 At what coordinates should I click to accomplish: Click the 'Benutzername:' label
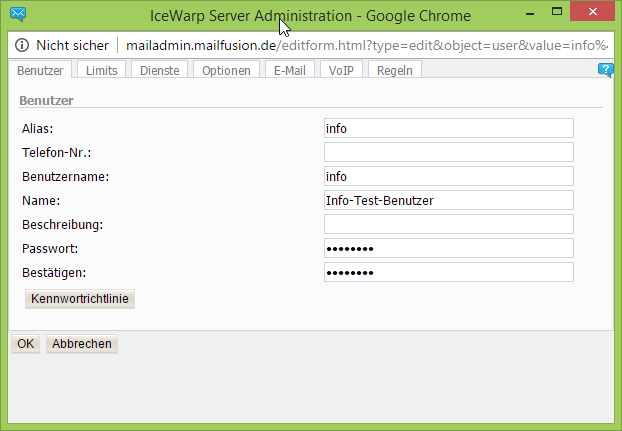click(65, 176)
